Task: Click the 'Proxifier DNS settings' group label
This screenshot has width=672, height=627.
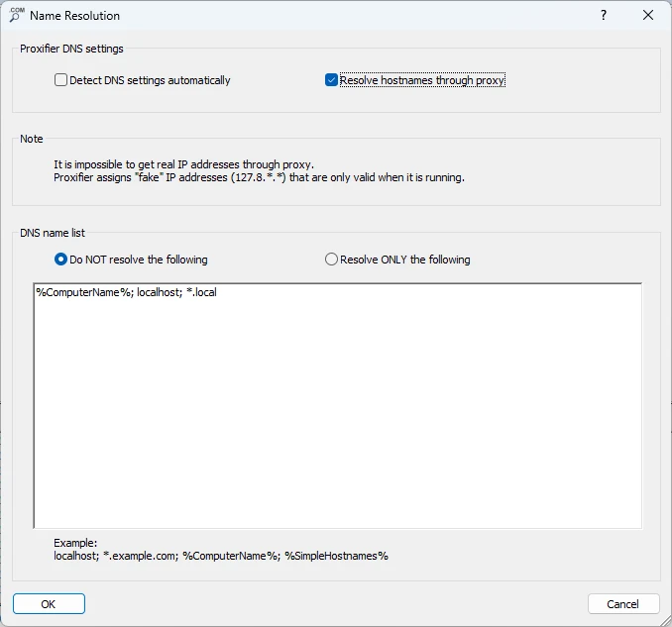Action: 71,49
